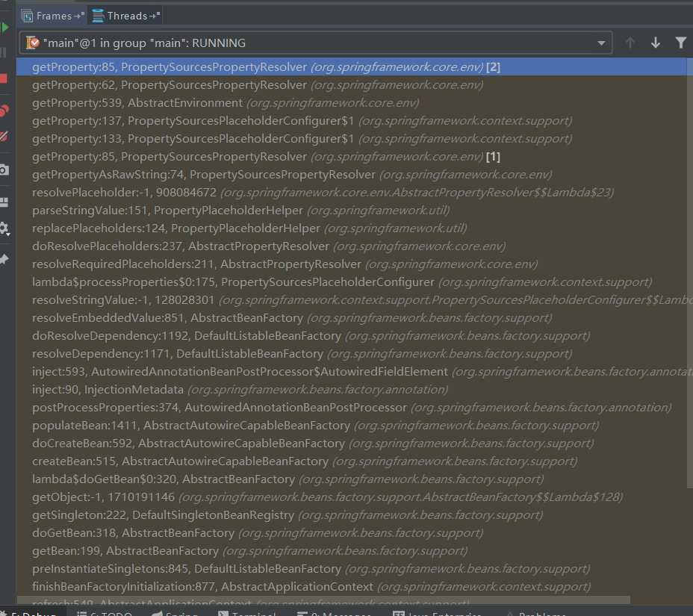Select frame doResolveDependency:1192

click(352, 336)
